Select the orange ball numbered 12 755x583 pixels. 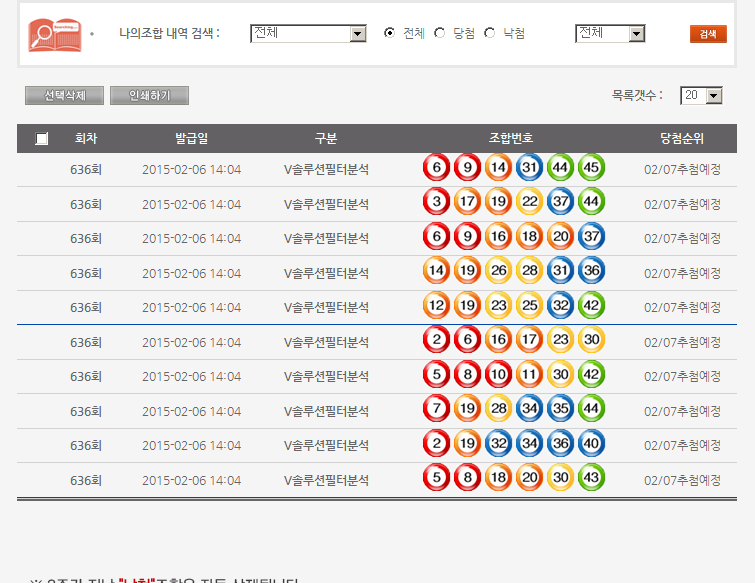pos(436,306)
